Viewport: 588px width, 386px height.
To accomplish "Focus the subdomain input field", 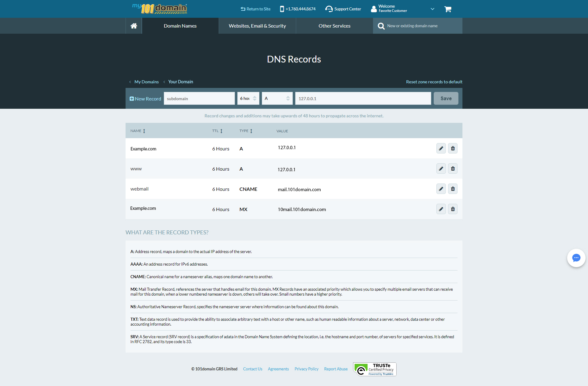I will tap(199, 98).
